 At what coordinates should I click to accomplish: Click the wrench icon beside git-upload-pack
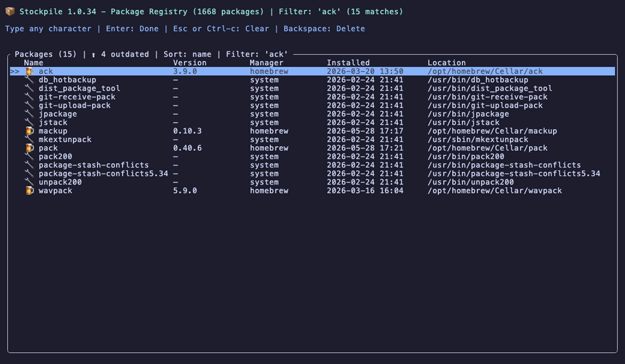[x=29, y=106]
